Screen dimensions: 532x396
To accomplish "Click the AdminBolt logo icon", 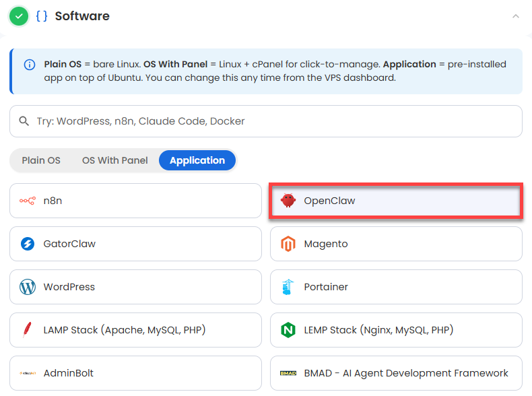I will pos(28,373).
